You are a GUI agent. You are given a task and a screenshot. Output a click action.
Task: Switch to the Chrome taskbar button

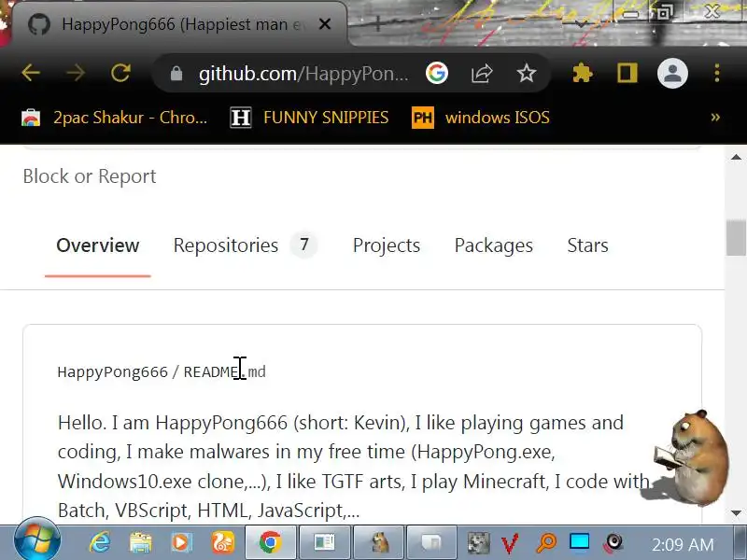pyautogui.click(x=271, y=543)
